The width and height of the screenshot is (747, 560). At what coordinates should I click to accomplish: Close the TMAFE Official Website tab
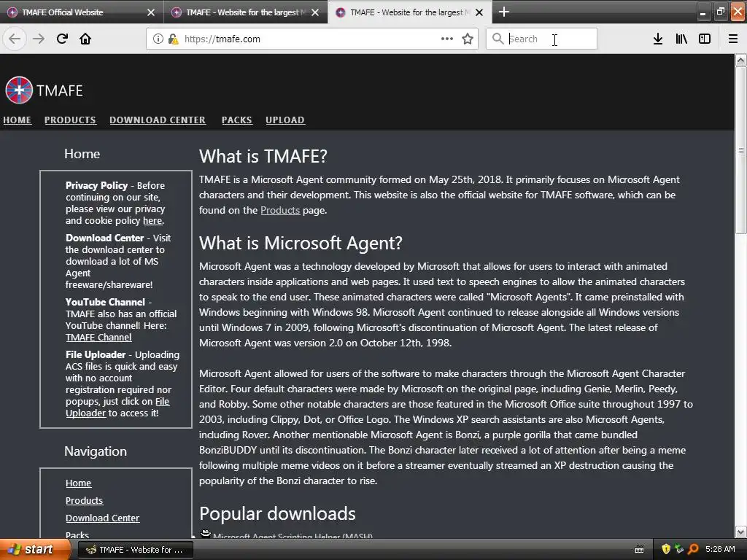tap(151, 12)
